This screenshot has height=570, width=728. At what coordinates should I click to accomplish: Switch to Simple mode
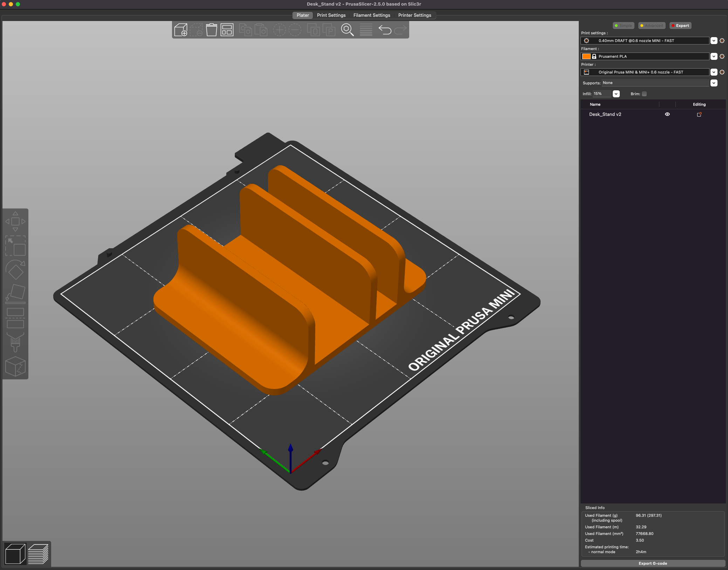(x=624, y=26)
